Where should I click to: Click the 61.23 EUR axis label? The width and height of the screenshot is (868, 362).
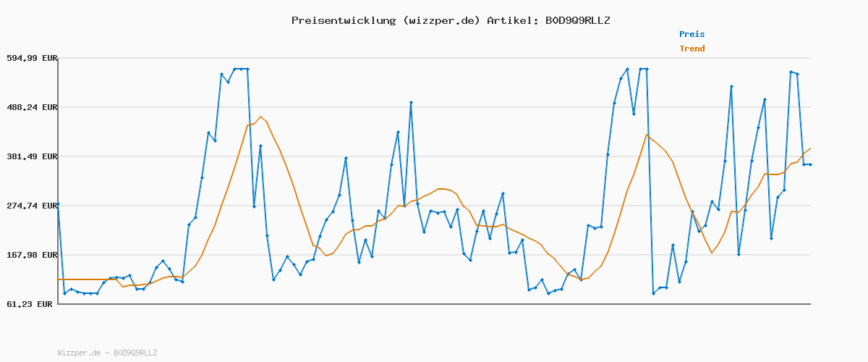coord(32,304)
